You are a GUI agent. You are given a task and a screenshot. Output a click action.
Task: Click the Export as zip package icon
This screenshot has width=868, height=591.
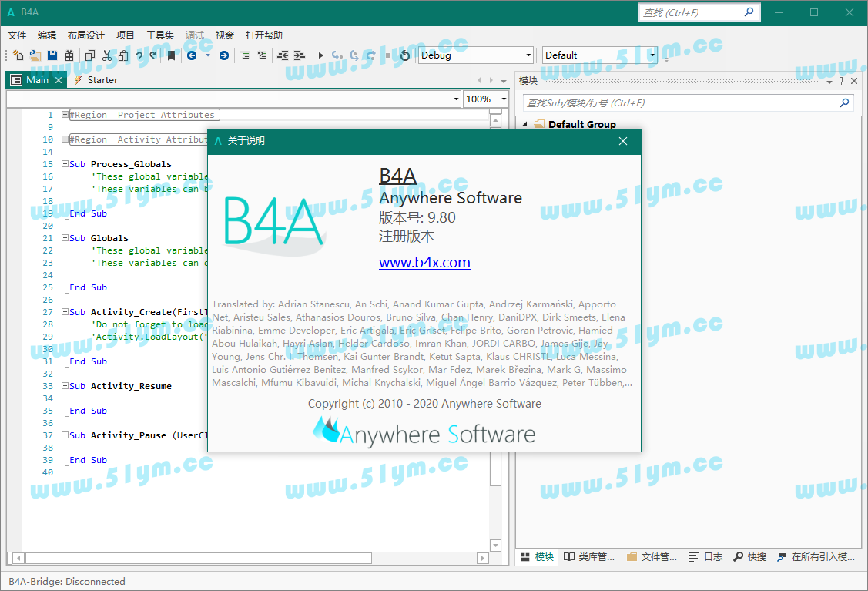coord(69,55)
